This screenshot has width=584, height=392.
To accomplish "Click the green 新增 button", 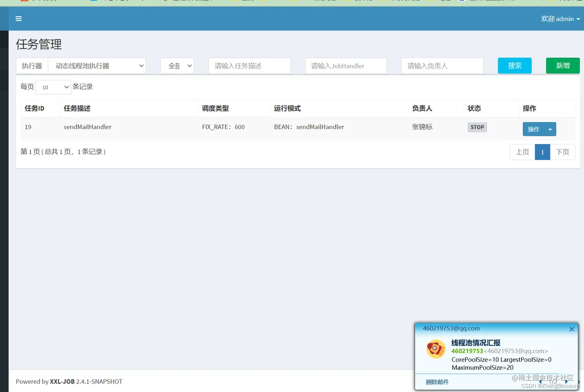I will click(563, 66).
